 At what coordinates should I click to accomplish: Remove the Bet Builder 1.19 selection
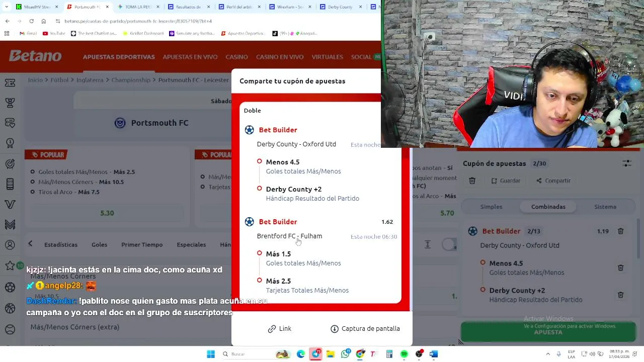click(620, 231)
